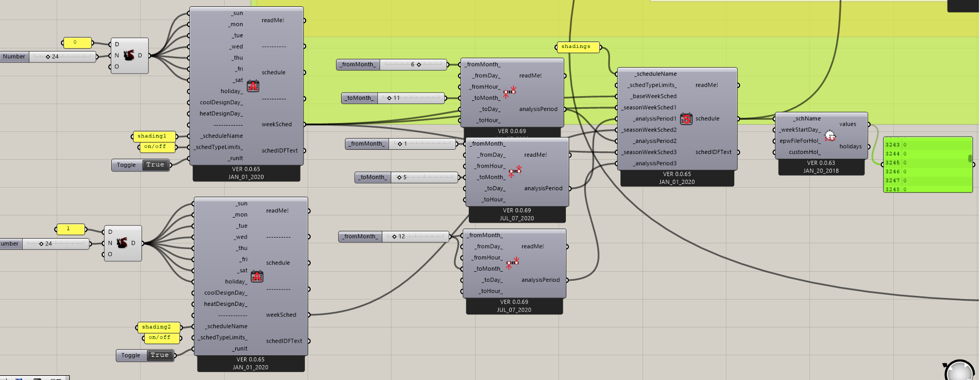The height and width of the screenshot is (380, 980).
Task: Select the weekly schedule icon above shading2 panel
Action: (x=257, y=276)
